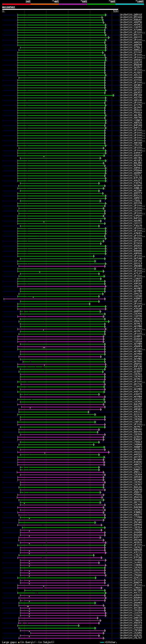This screenshot has height=644, width=146.
Task: Select the AU188562 query name
Action: [8, 7]
